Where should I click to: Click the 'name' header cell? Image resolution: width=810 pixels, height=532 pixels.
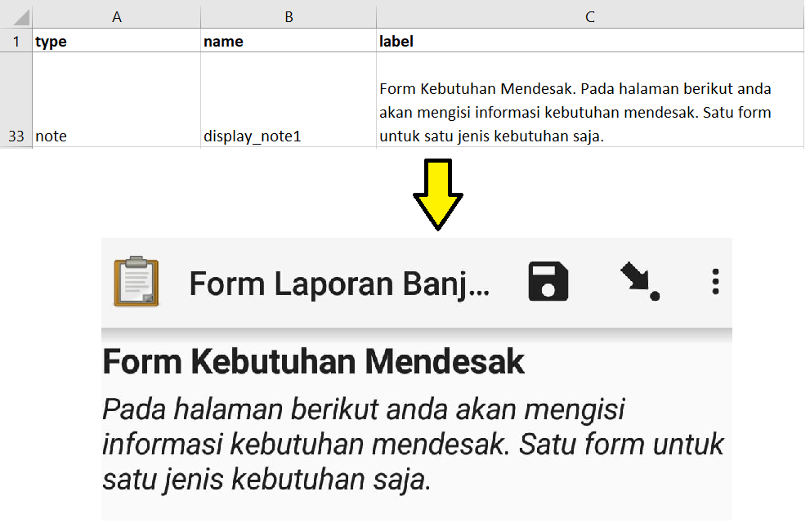tap(288, 41)
